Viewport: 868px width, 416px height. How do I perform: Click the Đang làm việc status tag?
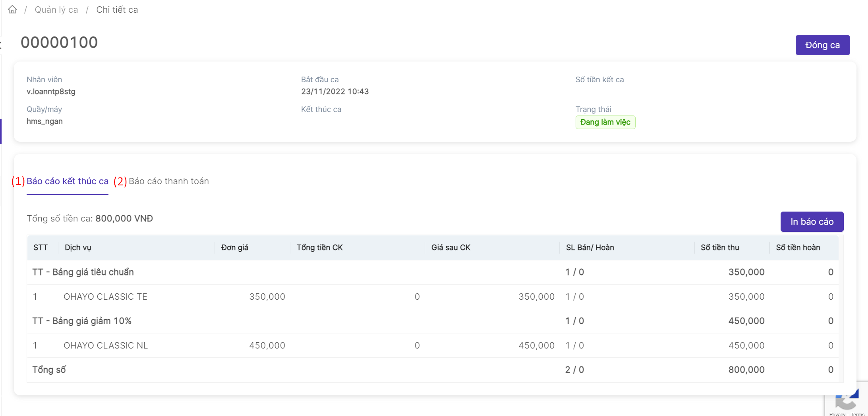point(605,122)
